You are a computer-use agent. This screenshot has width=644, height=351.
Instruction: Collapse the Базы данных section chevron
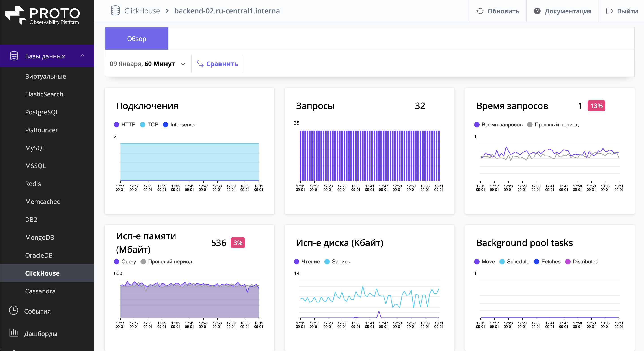[x=82, y=56]
